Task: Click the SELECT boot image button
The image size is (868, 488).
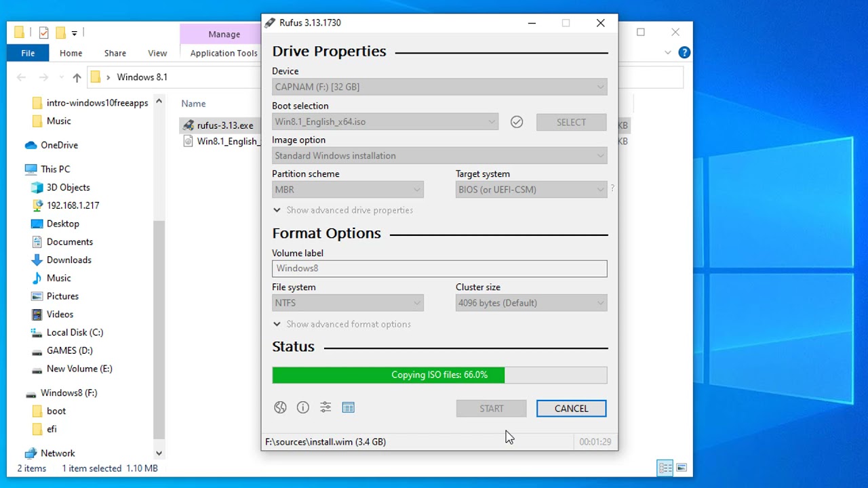Action: (571, 122)
